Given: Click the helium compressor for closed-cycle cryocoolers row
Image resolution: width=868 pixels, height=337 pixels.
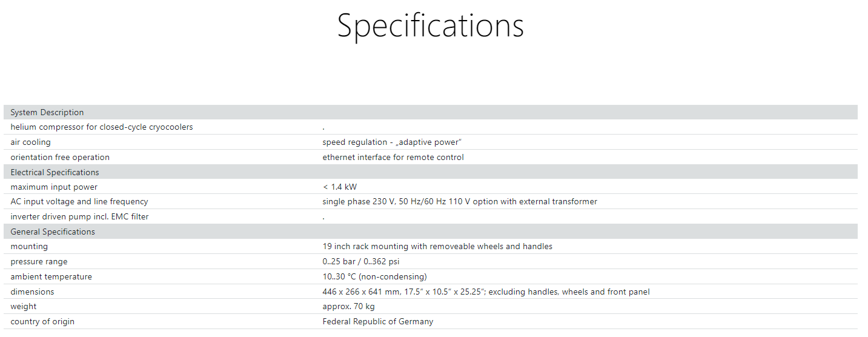Looking at the screenshot, I should coord(430,127).
